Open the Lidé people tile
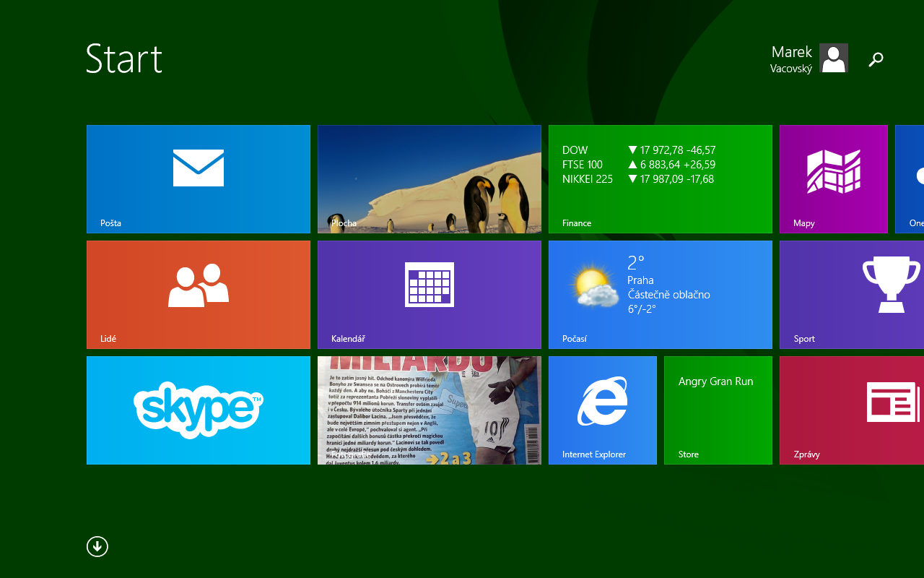The width and height of the screenshot is (924, 578). click(x=199, y=295)
